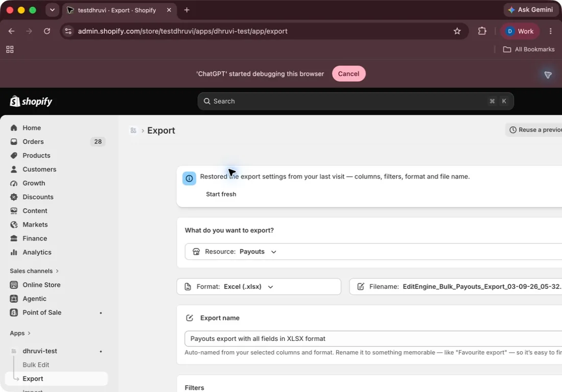The width and height of the screenshot is (562, 392).
Task: Open the tab search dropdown arrow
Action: pos(52,10)
